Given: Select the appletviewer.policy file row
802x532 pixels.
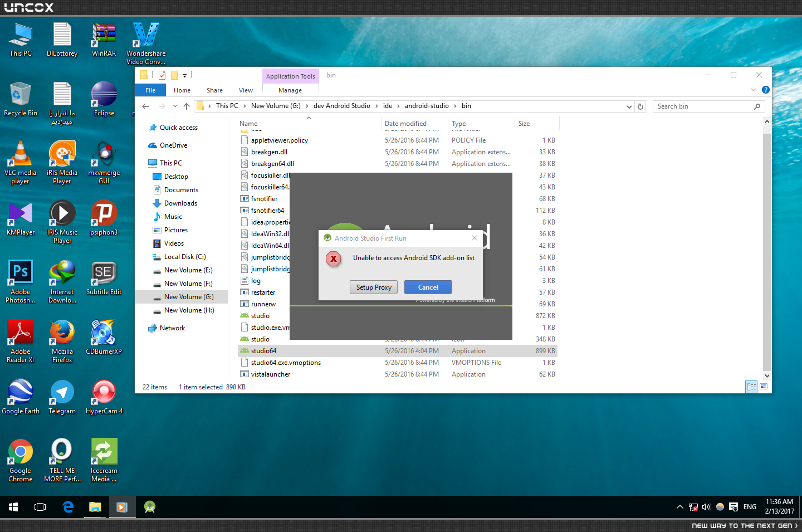Looking at the screenshot, I should click(398, 140).
